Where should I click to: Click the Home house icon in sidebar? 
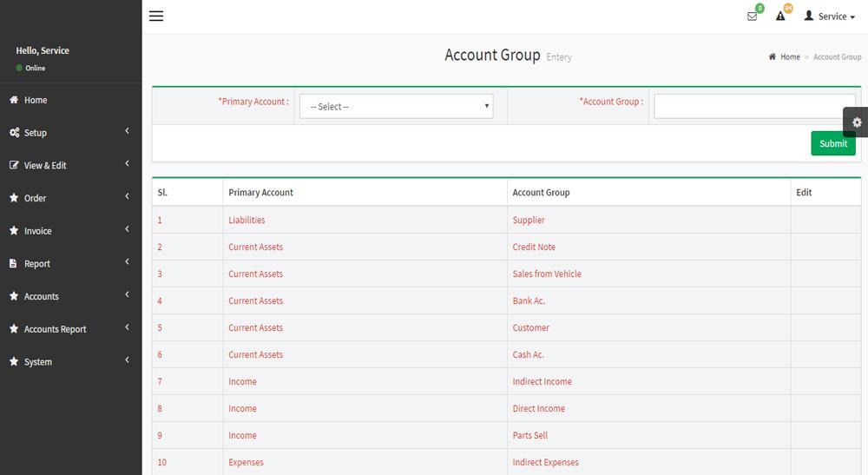tap(14, 100)
